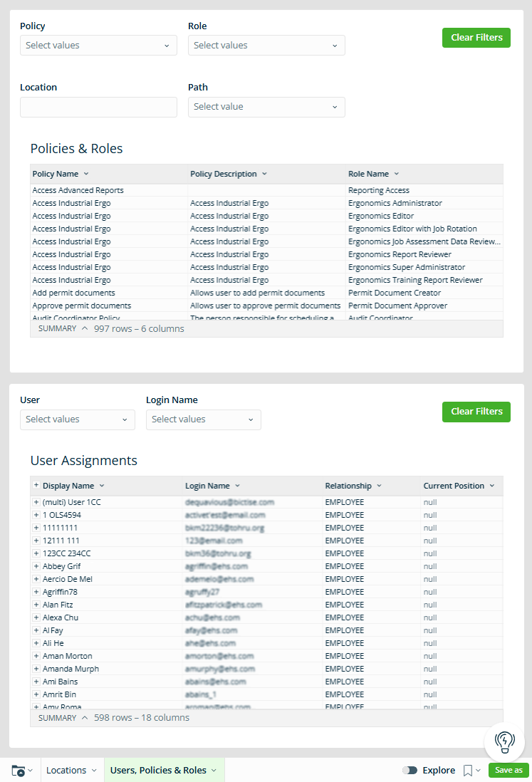Expand the (multi) User 1CC row
Image resolution: width=532 pixels, height=782 pixels.
[36, 501]
